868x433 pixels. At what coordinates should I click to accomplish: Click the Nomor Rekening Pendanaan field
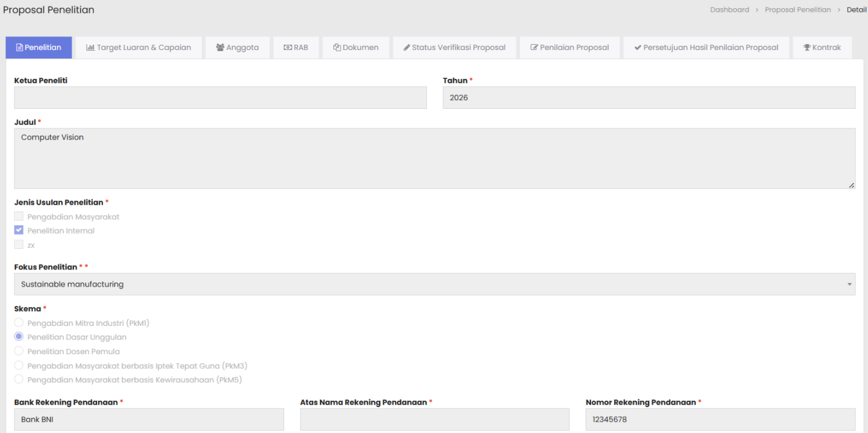[720, 419]
